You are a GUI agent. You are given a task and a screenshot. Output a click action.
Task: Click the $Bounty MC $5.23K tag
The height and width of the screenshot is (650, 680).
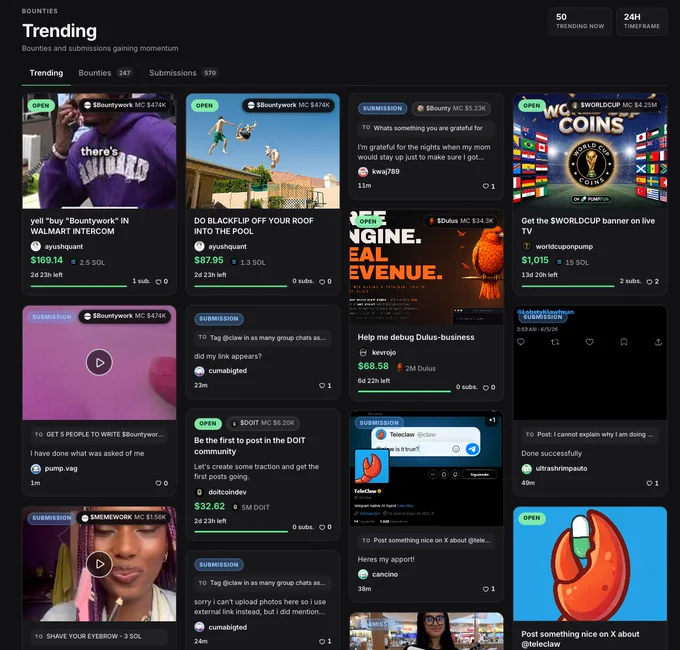[451, 108]
